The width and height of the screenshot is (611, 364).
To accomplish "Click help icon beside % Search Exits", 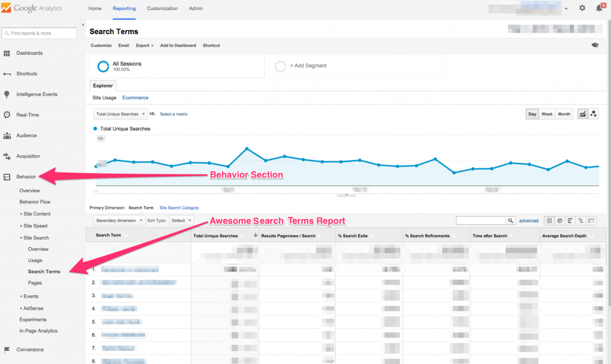I will pos(372,236).
